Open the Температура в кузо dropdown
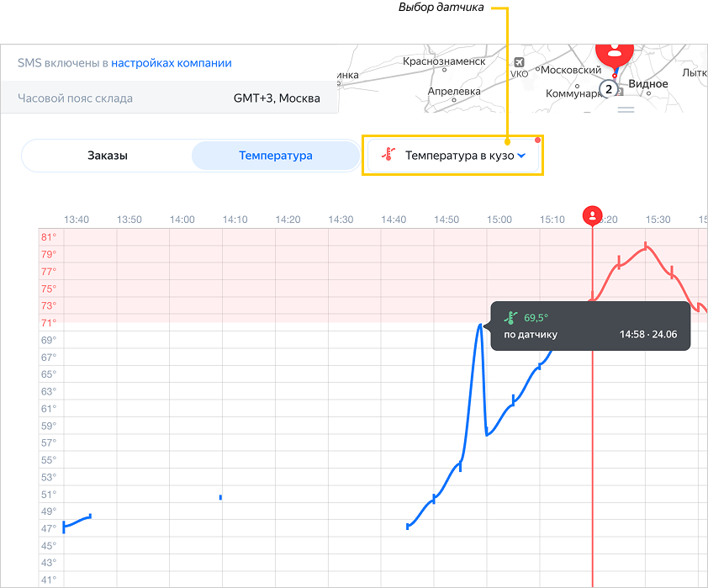 (453, 156)
